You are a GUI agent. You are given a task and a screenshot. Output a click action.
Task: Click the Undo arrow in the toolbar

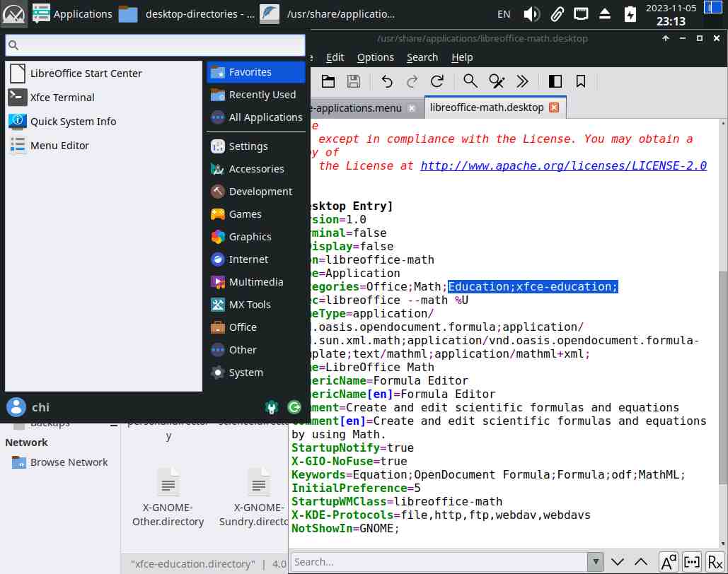387,81
